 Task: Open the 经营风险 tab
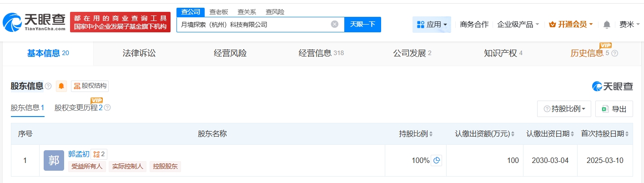click(x=230, y=53)
